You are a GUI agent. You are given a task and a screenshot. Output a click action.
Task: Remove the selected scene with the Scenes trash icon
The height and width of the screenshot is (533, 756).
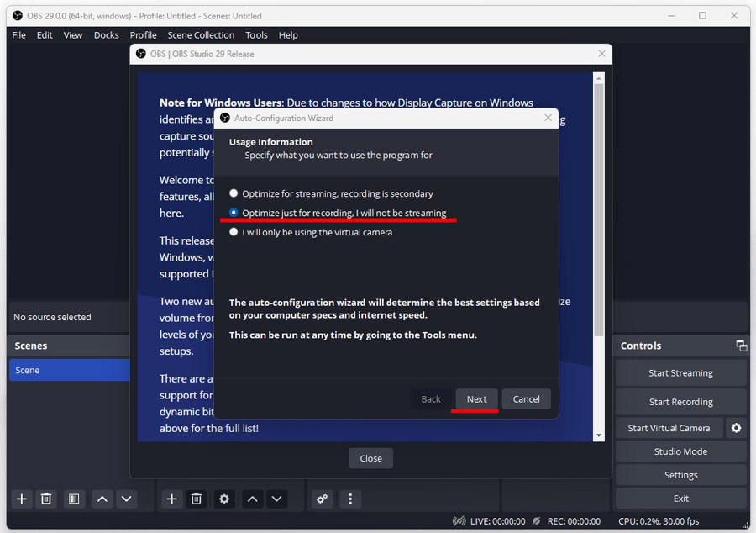click(46, 499)
